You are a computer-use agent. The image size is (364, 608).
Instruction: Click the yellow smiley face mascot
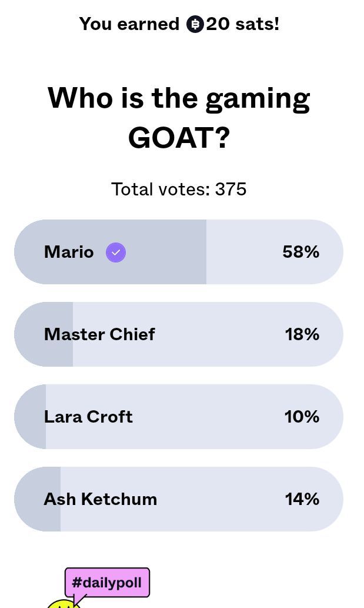62,604
